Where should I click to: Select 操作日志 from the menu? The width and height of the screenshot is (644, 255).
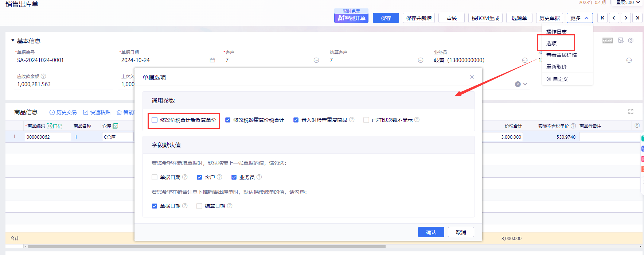coord(557,32)
